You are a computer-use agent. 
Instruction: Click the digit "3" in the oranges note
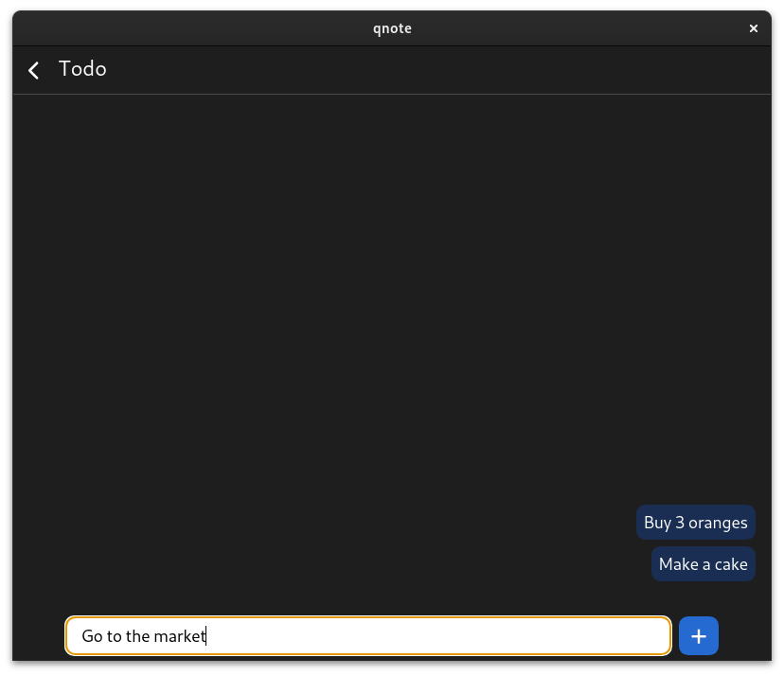(x=680, y=523)
